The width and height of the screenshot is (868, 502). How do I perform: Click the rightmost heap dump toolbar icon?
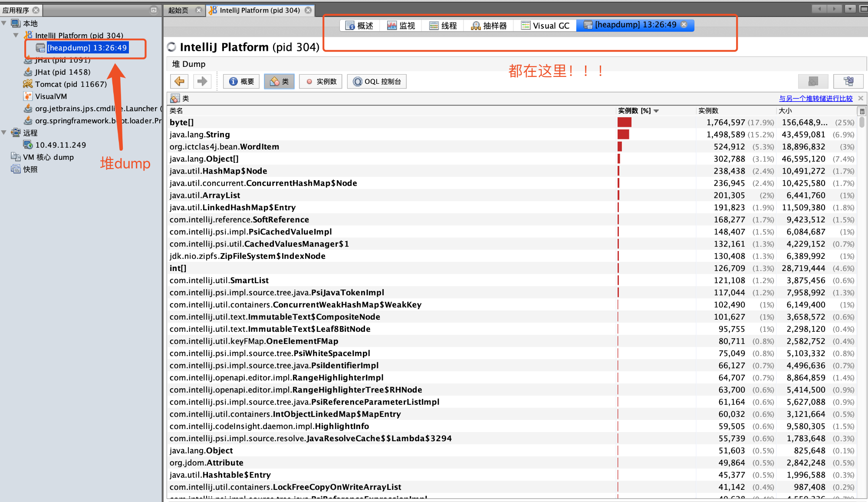[848, 81]
